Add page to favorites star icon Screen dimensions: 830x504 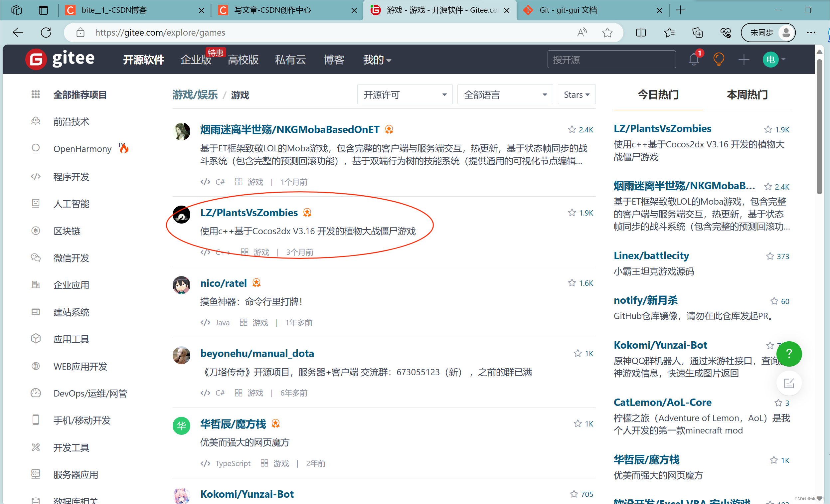pyautogui.click(x=607, y=33)
